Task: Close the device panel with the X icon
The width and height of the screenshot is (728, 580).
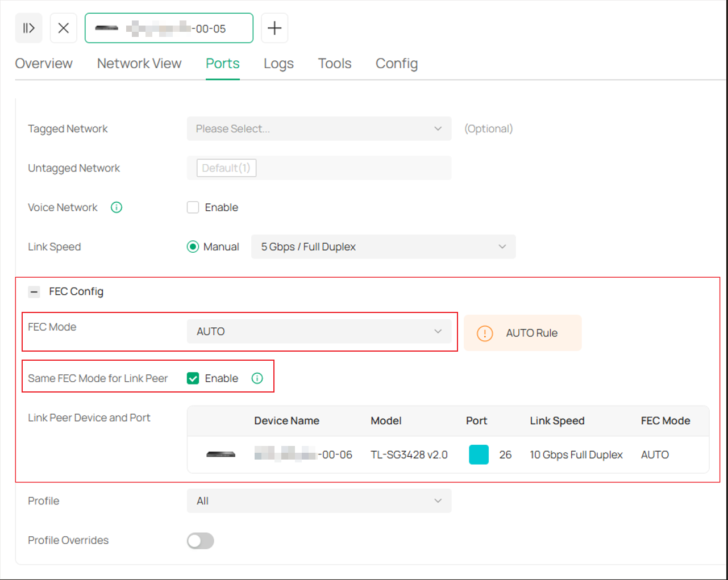Action: point(63,28)
